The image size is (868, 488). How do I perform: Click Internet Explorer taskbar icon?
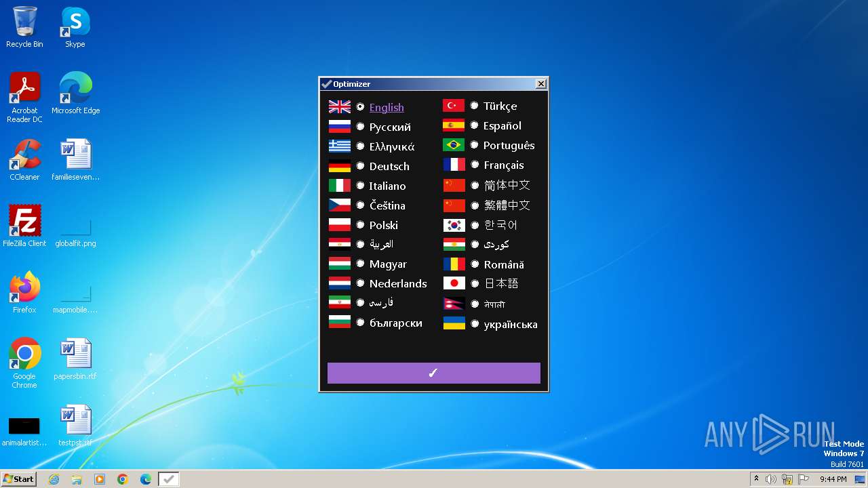pos(54,479)
